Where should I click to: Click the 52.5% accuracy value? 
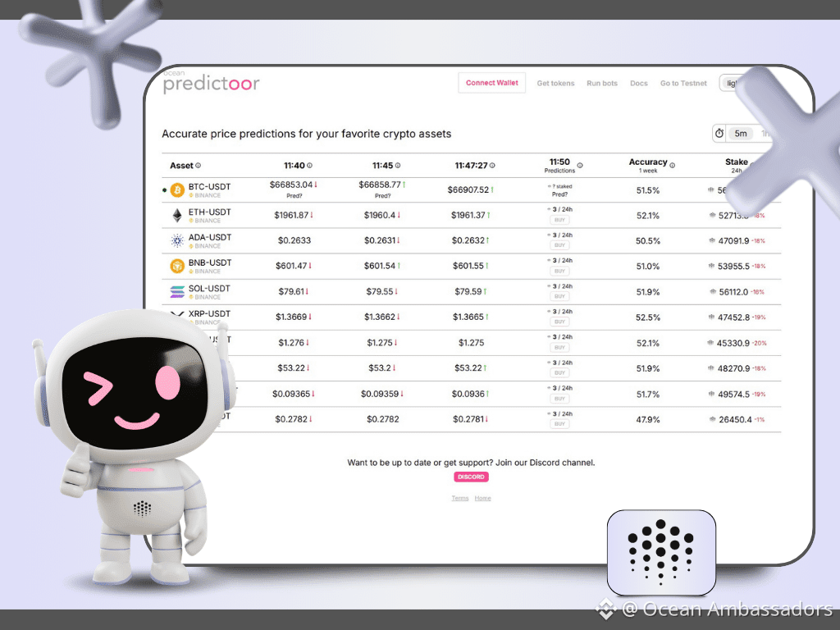pos(648,317)
